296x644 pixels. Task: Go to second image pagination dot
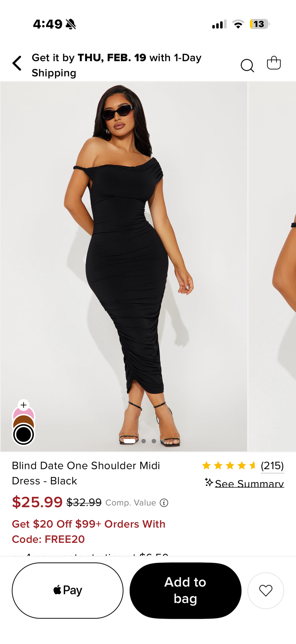tap(143, 441)
